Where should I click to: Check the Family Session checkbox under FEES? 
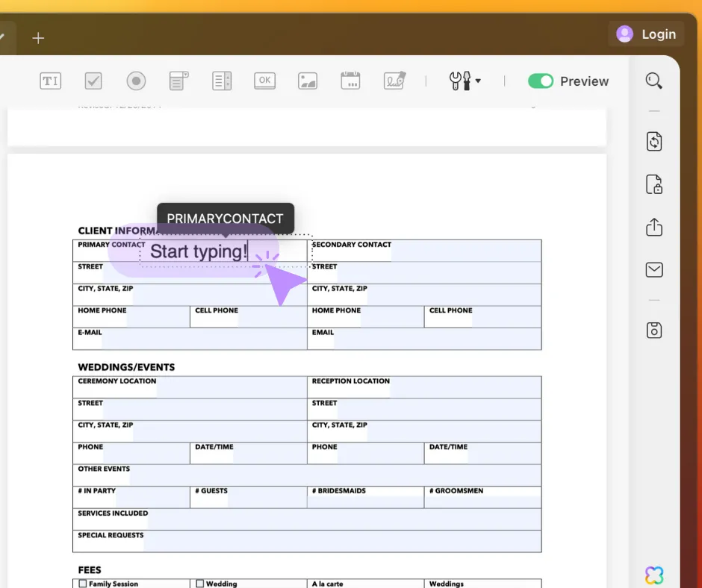click(x=82, y=583)
